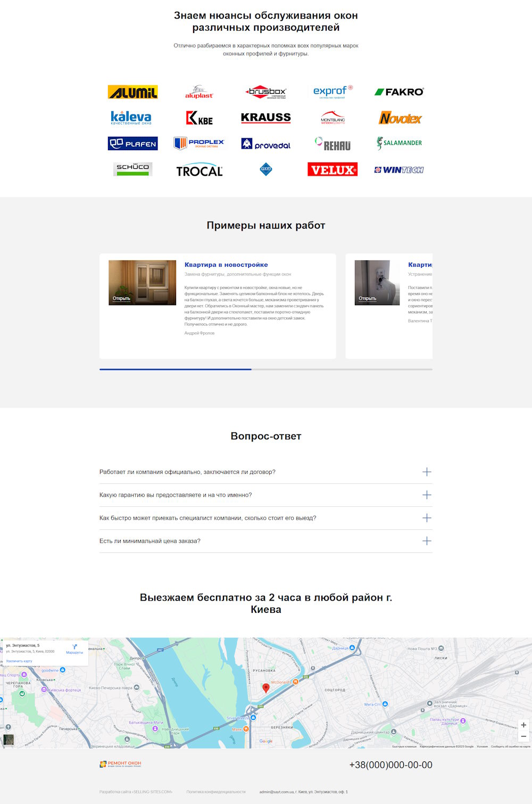Click the Google logo on map
532x804 pixels.
[266, 741]
